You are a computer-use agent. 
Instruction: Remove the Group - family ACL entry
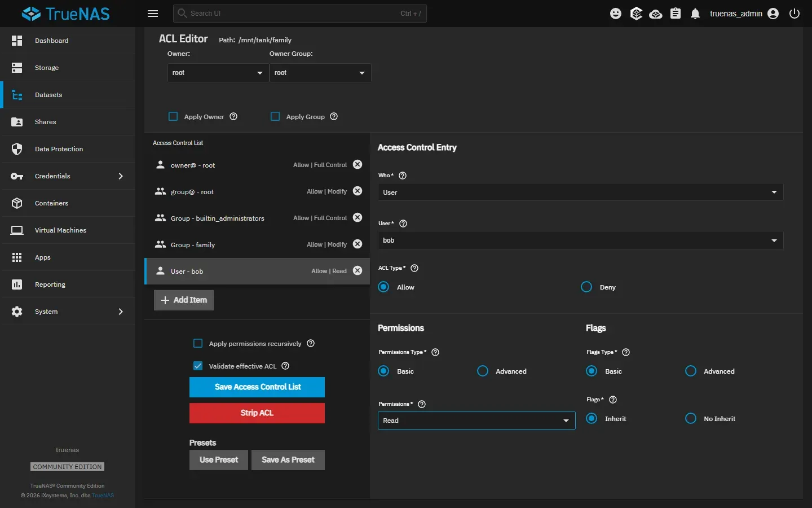tap(358, 244)
